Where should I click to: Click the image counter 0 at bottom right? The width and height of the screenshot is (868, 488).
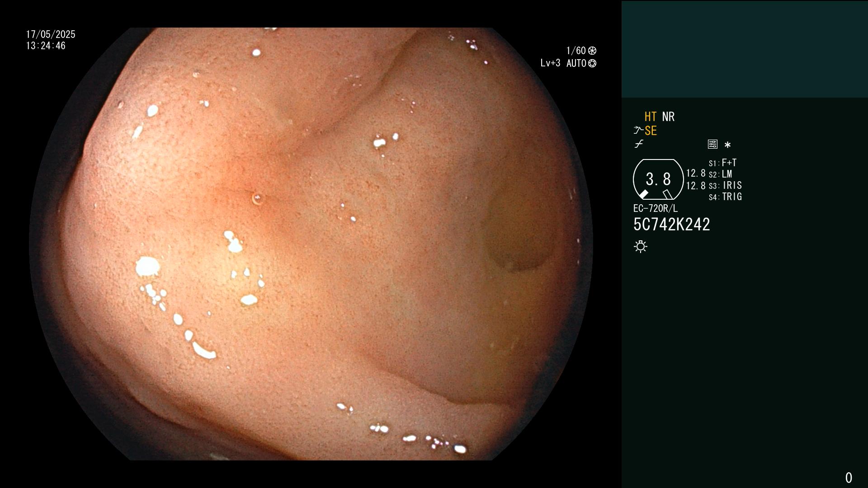849,478
